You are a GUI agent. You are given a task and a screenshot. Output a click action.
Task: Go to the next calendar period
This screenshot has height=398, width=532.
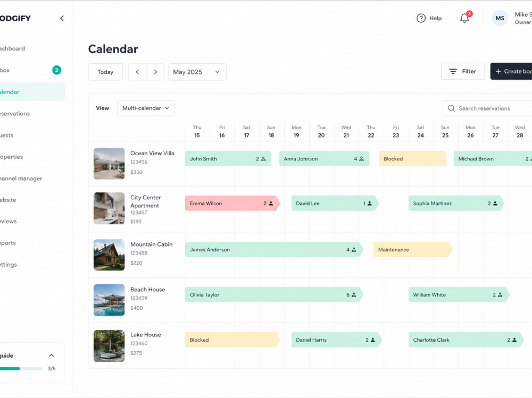click(155, 72)
